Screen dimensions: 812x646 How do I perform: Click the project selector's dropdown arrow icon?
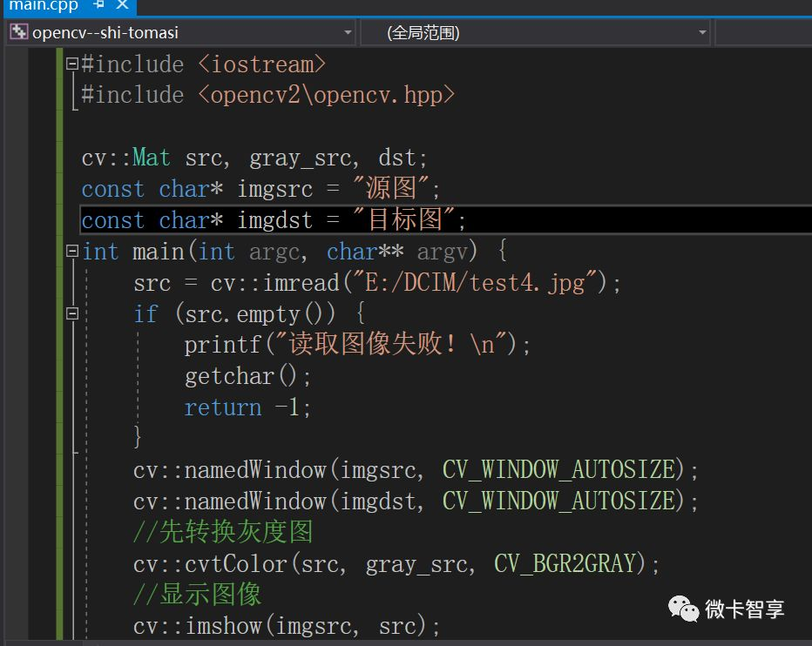coord(348,32)
